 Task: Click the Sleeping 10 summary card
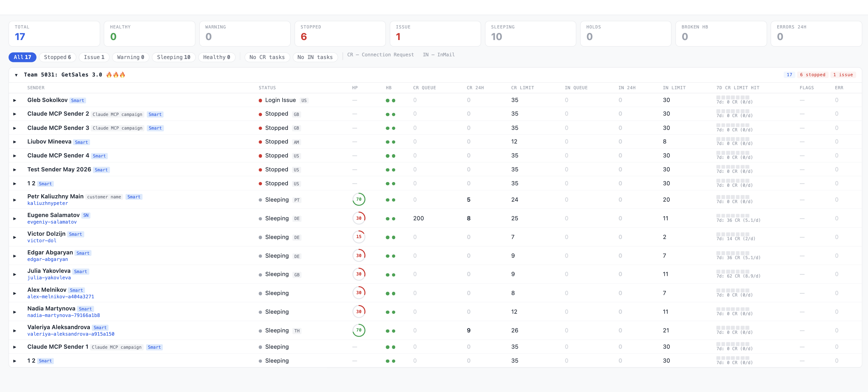pos(530,34)
